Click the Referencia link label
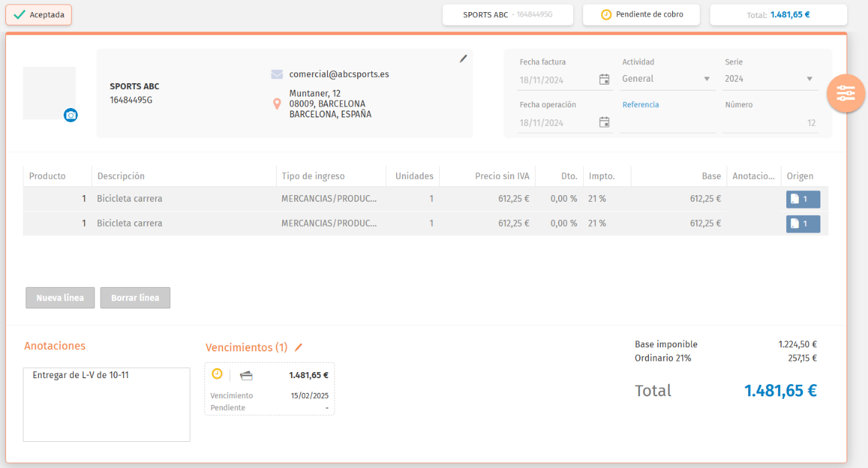 (641, 105)
